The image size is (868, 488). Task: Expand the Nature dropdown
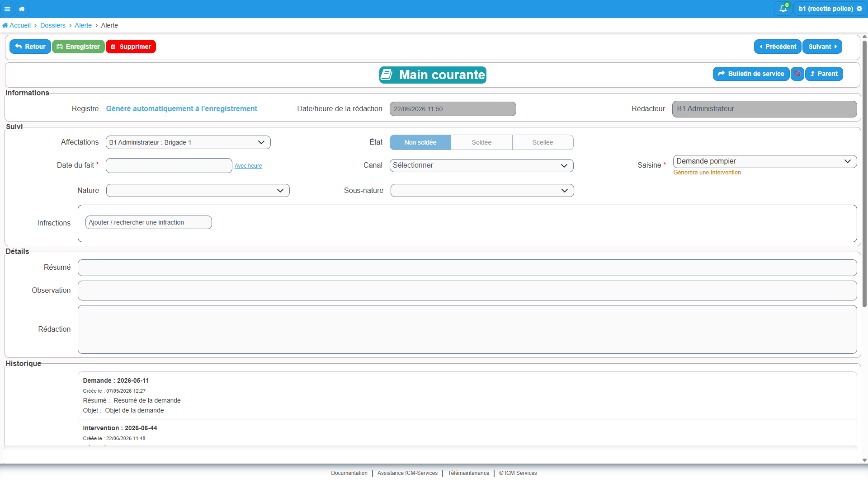pos(198,191)
